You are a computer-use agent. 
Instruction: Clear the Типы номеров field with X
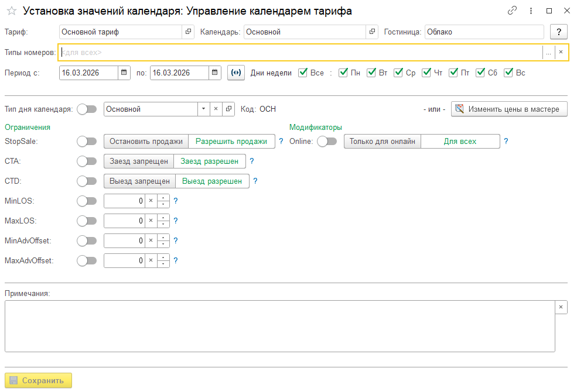(x=561, y=52)
